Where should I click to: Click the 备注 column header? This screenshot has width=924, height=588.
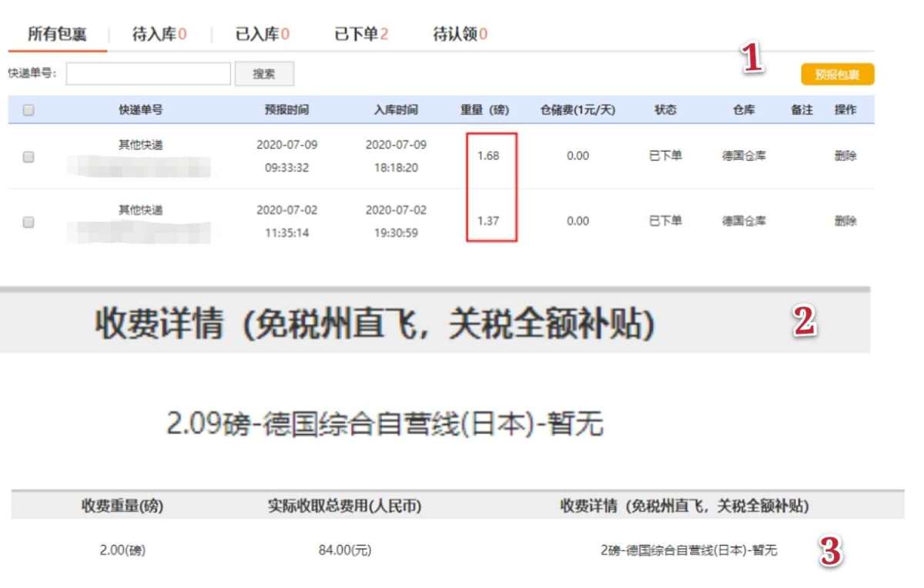point(802,110)
